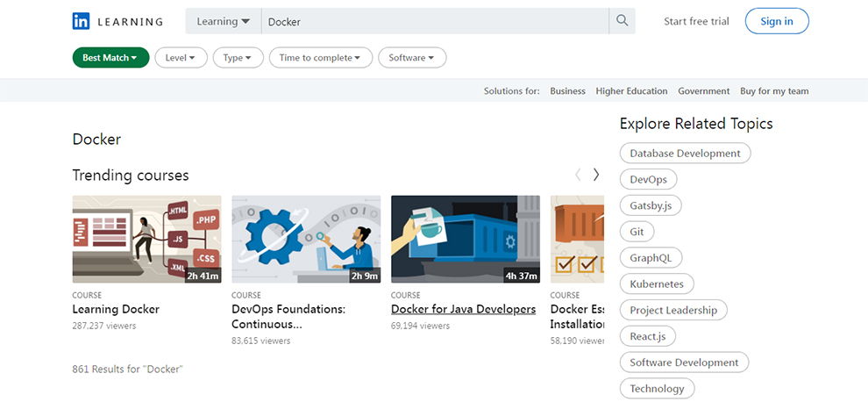
Task: Select the Project Leadership topic
Action: pyautogui.click(x=673, y=310)
